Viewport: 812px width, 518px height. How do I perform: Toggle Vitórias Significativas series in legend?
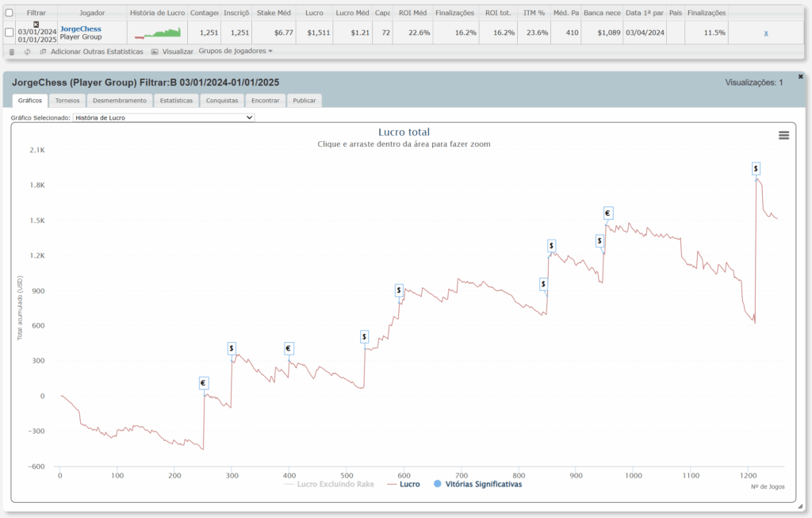(477, 484)
